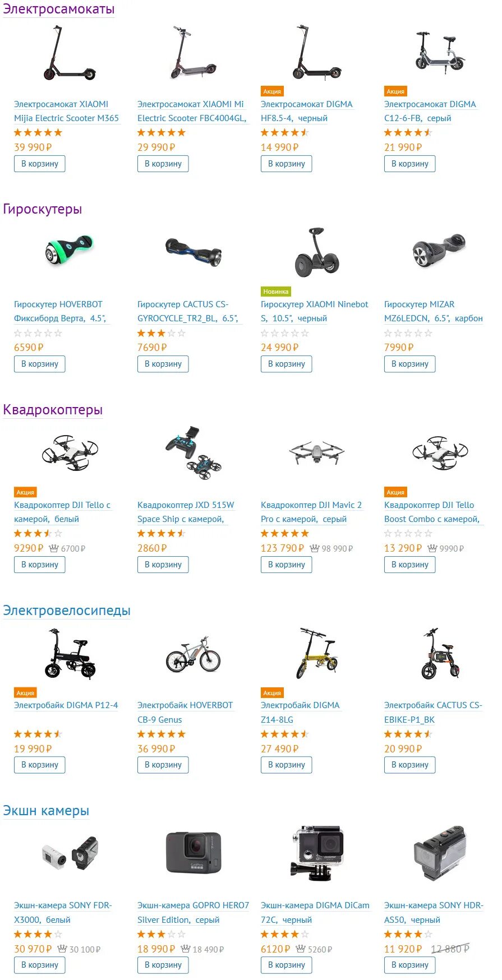This screenshot has width=502, height=980.
Task: Click the Новинка badge on XIAOMI Ninebot
Action: click(276, 292)
